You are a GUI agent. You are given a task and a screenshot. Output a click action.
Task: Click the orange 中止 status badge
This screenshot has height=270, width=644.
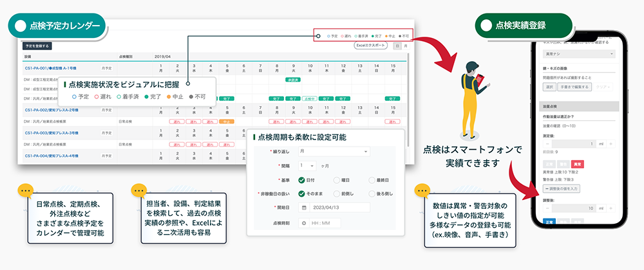pyautogui.click(x=225, y=121)
